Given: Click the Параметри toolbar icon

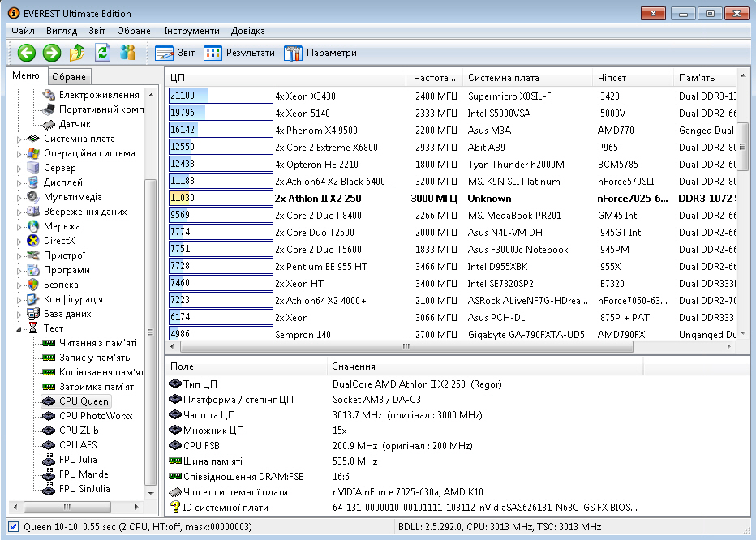Looking at the screenshot, I should click(x=293, y=53).
